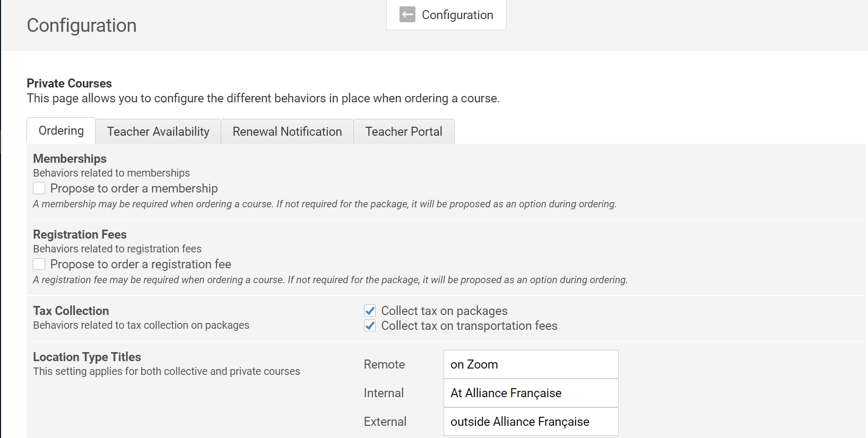Click the 'Collect tax on transportation fees' label
Image resolution: width=868 pixels, height=438 pixels.
(469, 326)
